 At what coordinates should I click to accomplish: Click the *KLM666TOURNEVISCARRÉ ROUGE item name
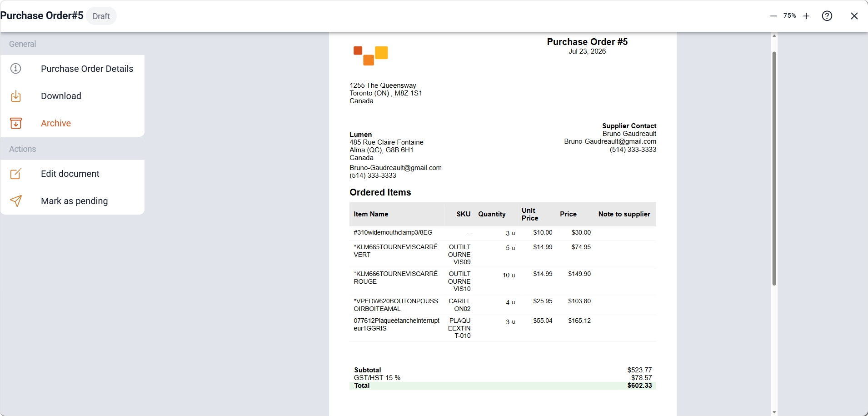point(396,278)
